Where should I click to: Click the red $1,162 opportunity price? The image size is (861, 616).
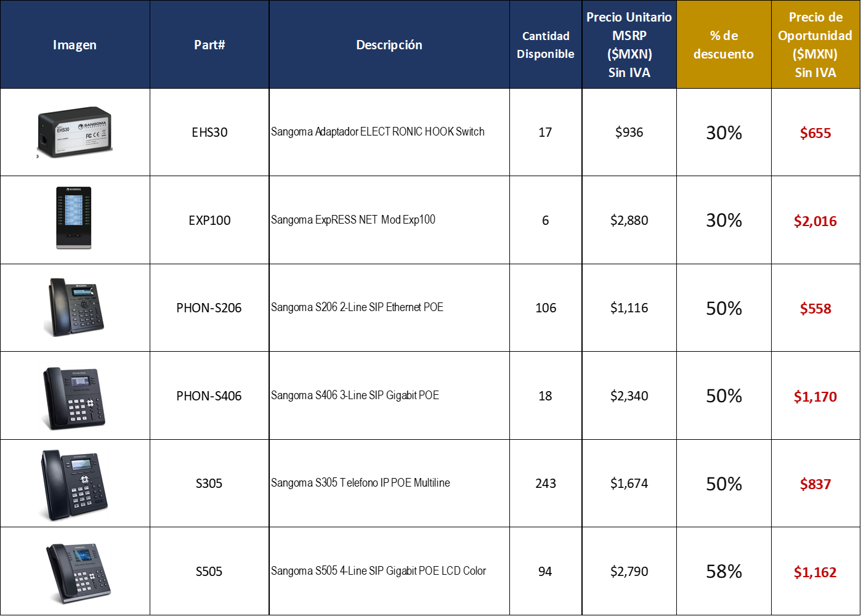pyautogui.click(x=815, y=572)
